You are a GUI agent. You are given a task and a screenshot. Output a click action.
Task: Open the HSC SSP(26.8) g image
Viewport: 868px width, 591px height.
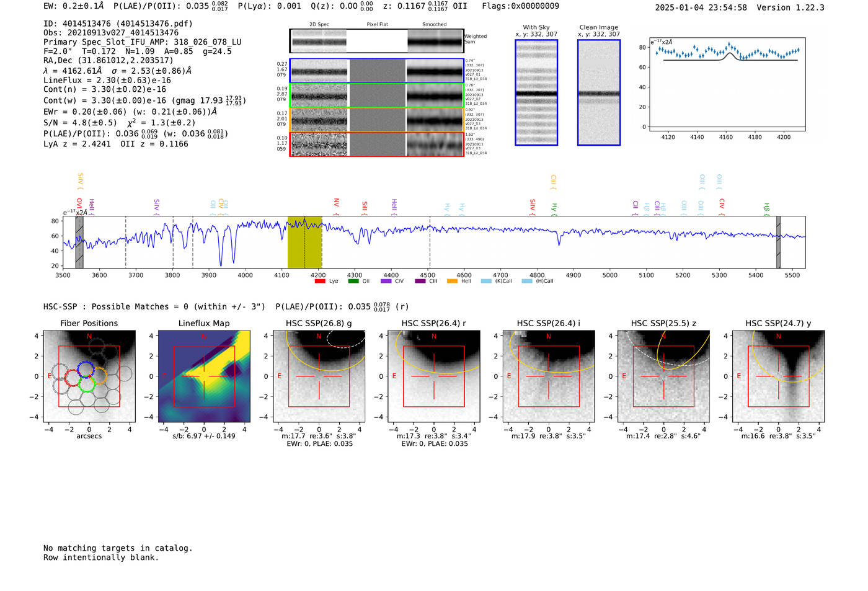(319, 376)
